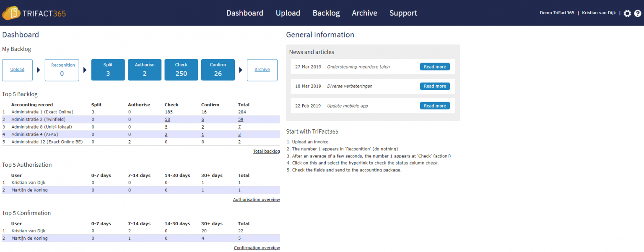
Task: Open the Upload link in the workflow
Action: click(x=17, y=69)
